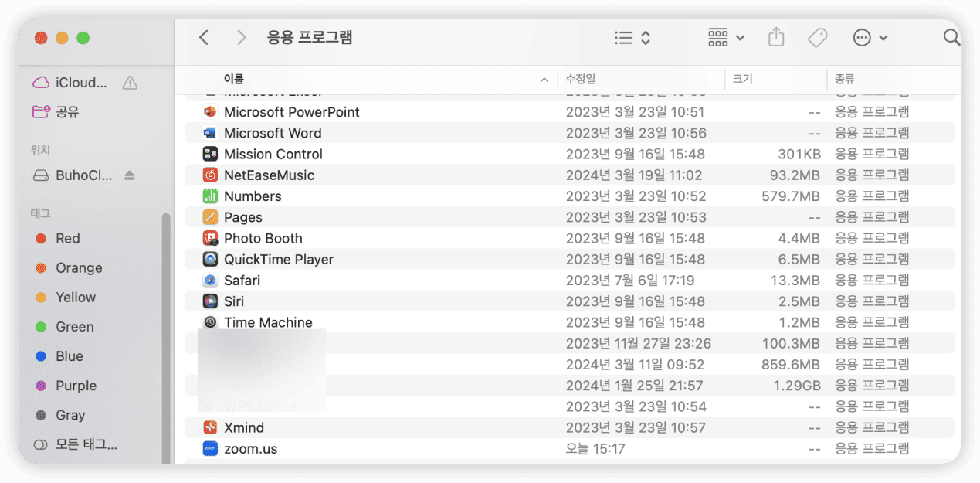Click the Microsoft Word file name

(x=273, y=133)
